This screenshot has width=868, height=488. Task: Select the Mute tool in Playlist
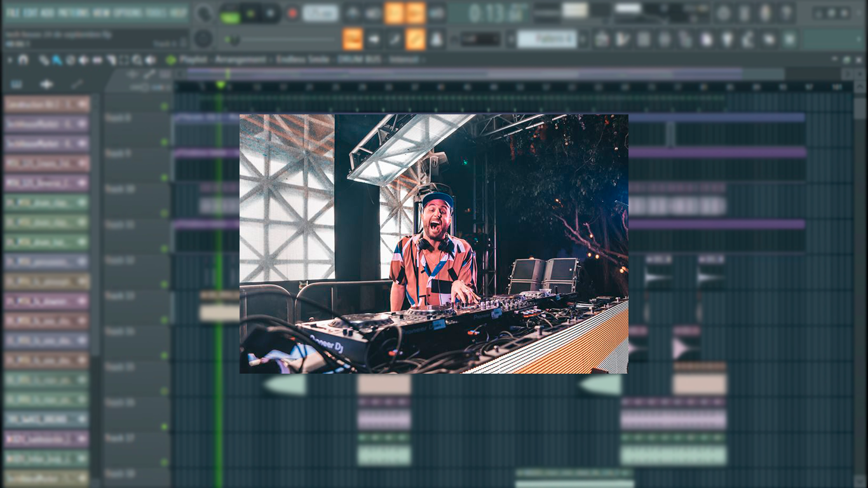tap(84, 60)
